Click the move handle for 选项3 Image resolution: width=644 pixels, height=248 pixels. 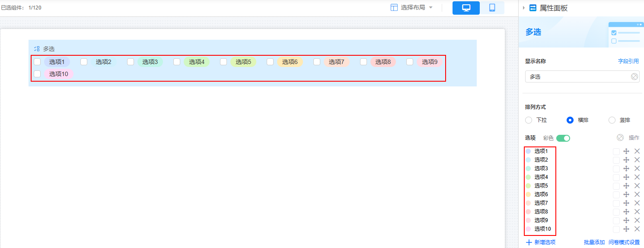pos(626,169)
